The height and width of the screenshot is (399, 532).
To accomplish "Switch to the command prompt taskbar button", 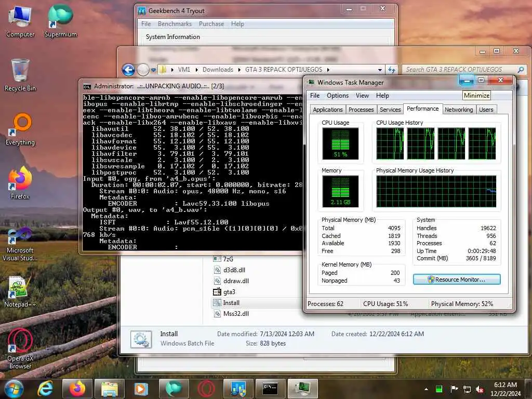I will click(x=270, y=389).
